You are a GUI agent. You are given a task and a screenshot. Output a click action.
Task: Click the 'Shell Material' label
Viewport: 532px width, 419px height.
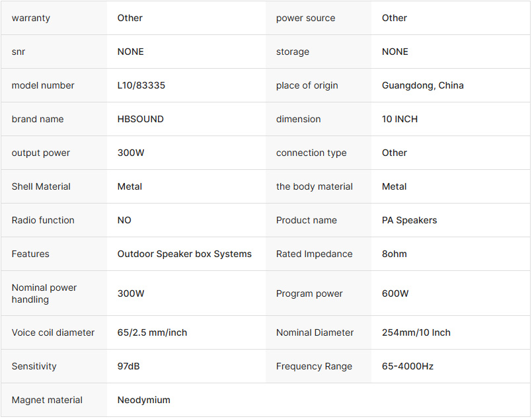[41, 186]
